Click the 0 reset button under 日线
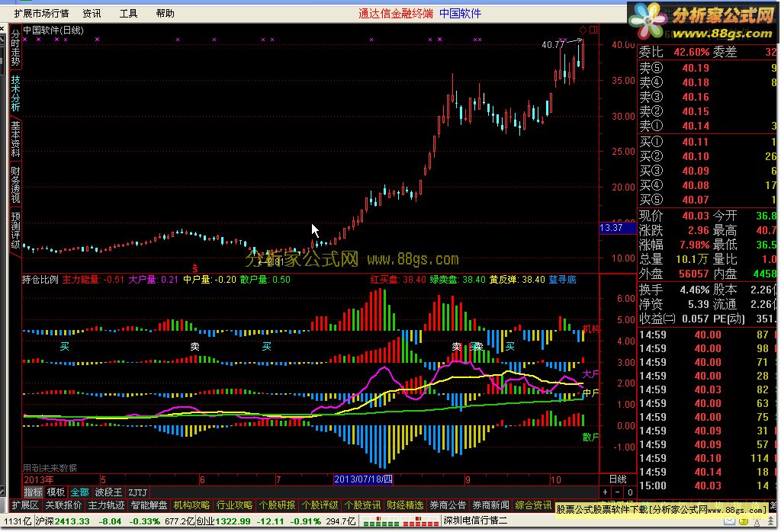 [630, 492]
